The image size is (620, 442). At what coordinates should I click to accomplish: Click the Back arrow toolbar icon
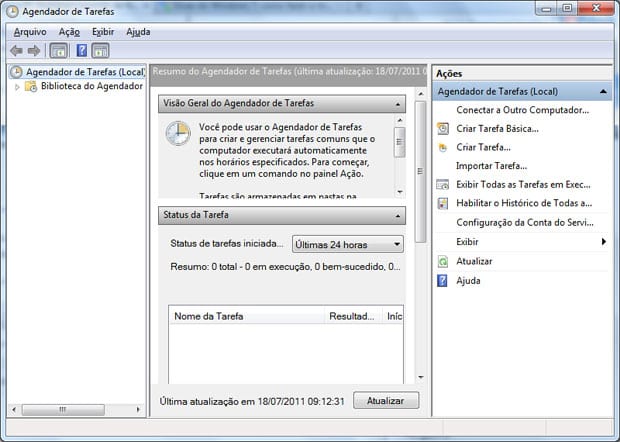point(16,51)
